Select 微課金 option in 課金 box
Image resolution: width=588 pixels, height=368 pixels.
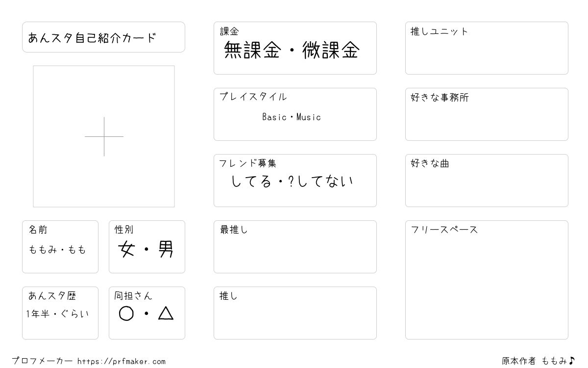click(x=331, y=50)
